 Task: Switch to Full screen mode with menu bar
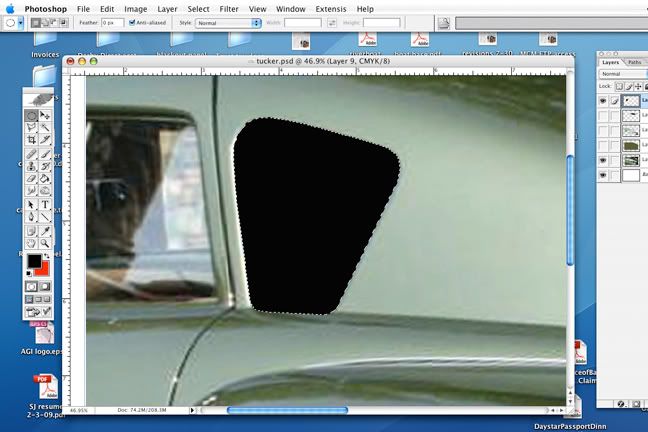point(38,299)
